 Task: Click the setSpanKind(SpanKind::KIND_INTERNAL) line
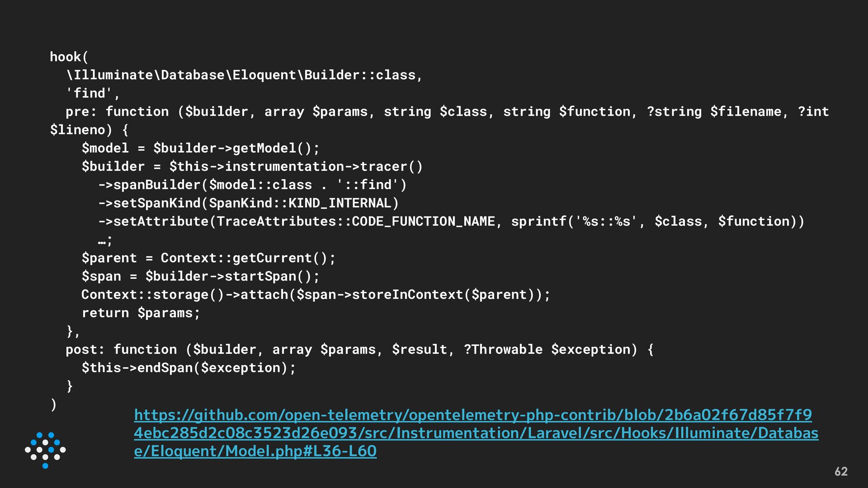(249, 203)
